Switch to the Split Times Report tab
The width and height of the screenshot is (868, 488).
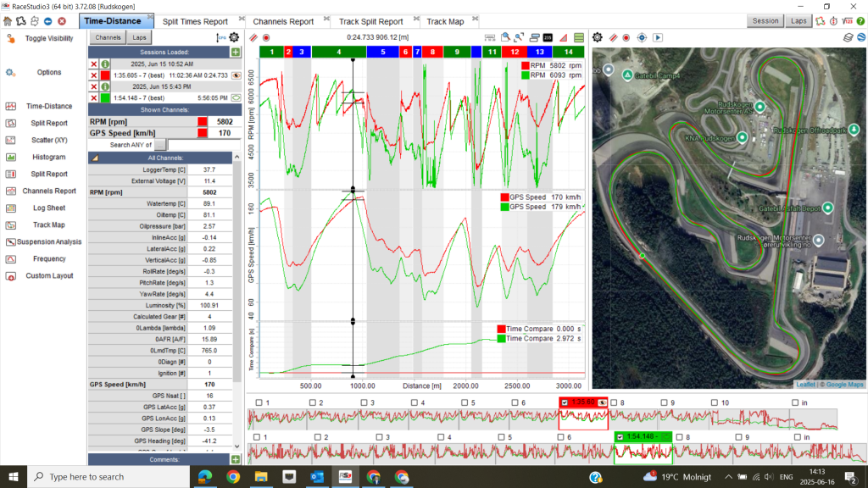(195, 21)
